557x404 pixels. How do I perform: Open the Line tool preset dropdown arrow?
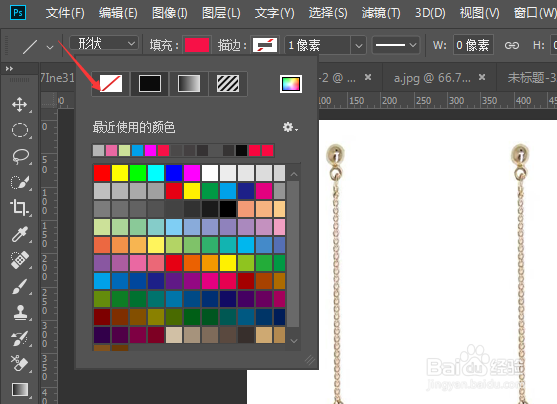[x=50, y=47]
